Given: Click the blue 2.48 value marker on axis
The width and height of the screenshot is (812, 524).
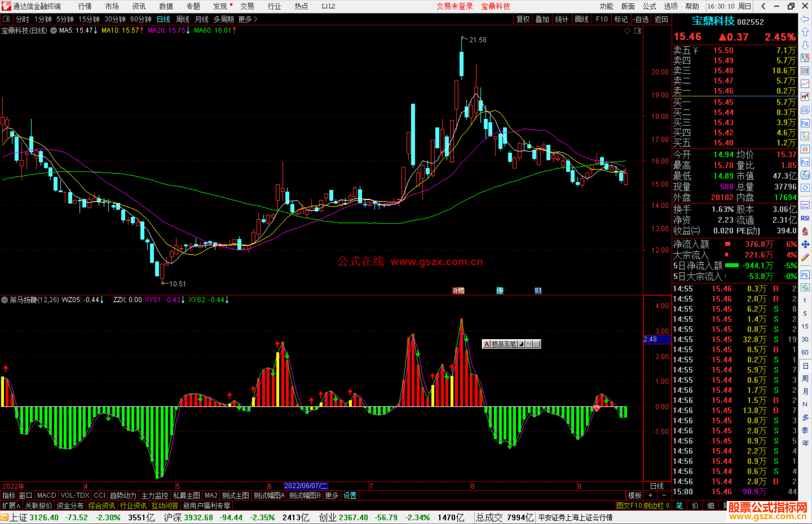Looking at the screenshot, I should 657,339.
